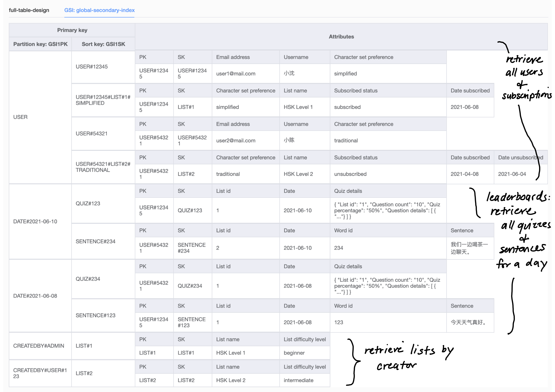Select the GSI: global-secondary-index tab
This screenshot has height=392, width=555.
99,10
